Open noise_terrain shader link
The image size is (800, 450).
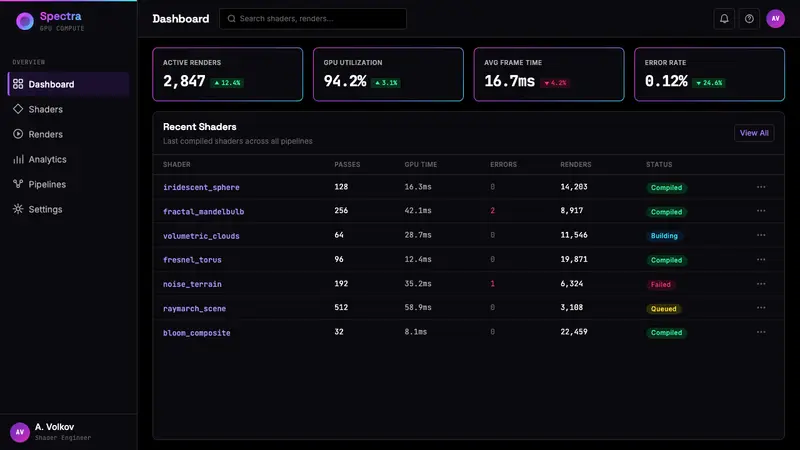pyautogui.click(x=192, y=284)
